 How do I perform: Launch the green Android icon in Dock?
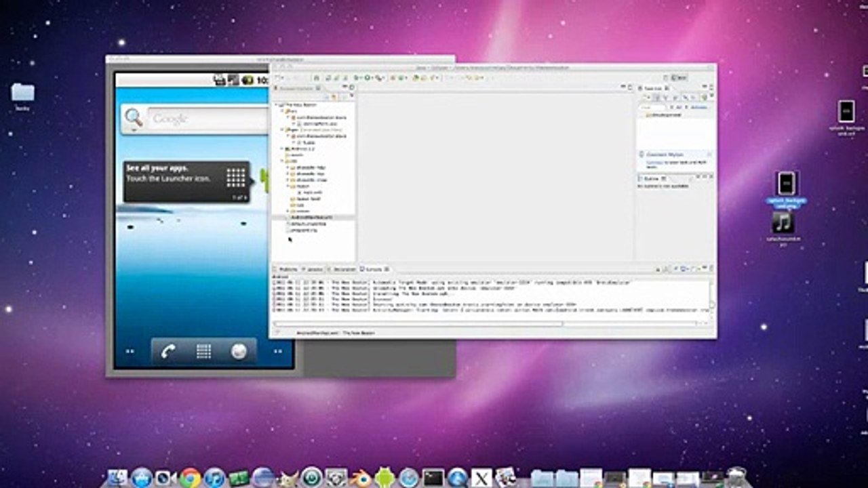[x=384, y=478]
